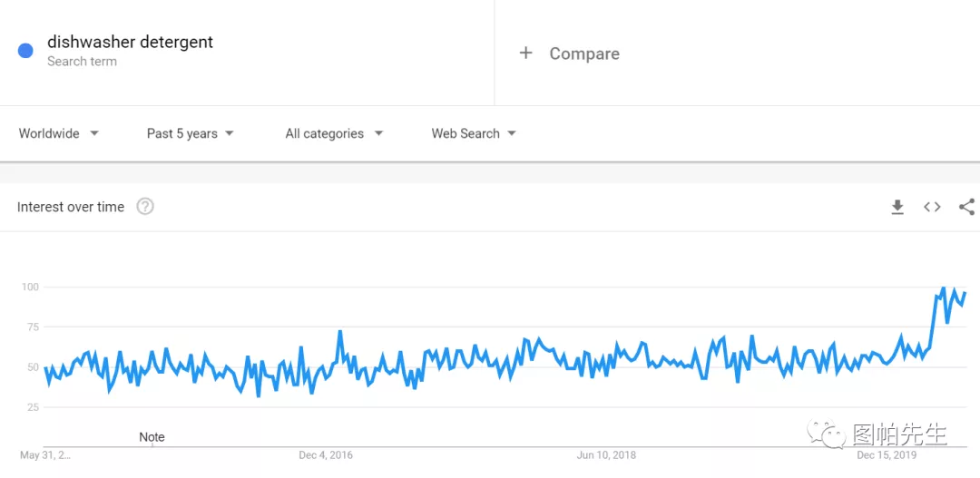Viewport: 980px width, 478px height.
Task: Share the interest over time chart
Action: click(967, 207)
